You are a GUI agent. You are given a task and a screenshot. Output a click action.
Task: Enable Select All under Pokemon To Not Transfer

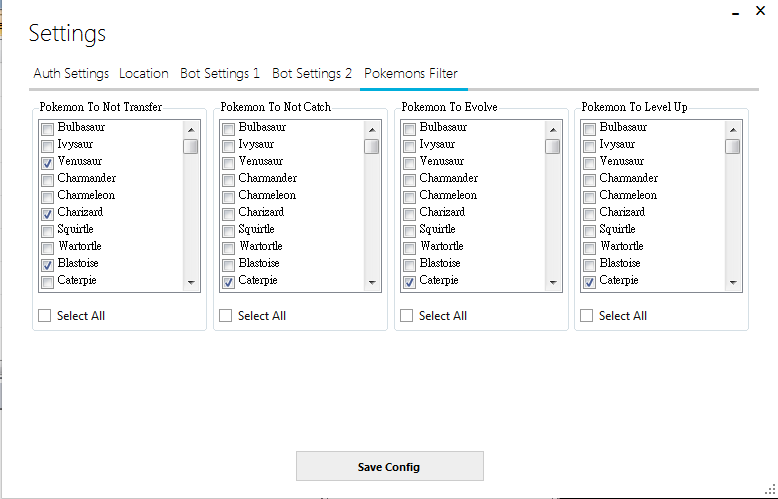(x=45, y=316)
